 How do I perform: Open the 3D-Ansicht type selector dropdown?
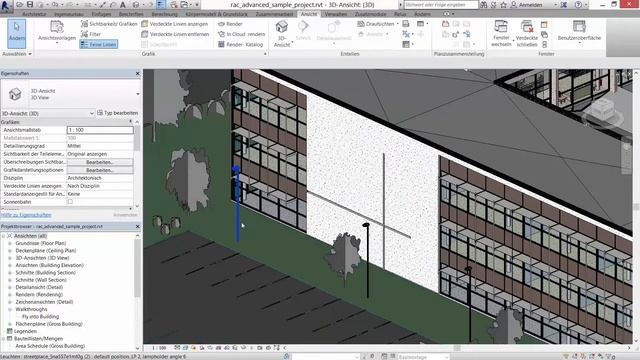coord(138,94)
